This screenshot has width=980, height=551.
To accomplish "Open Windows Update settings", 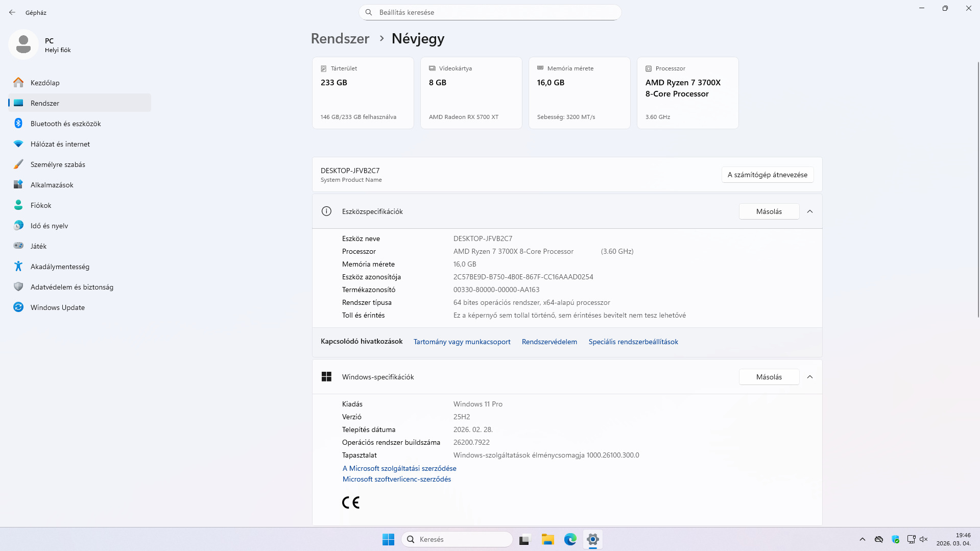I will tap(80, 307).
